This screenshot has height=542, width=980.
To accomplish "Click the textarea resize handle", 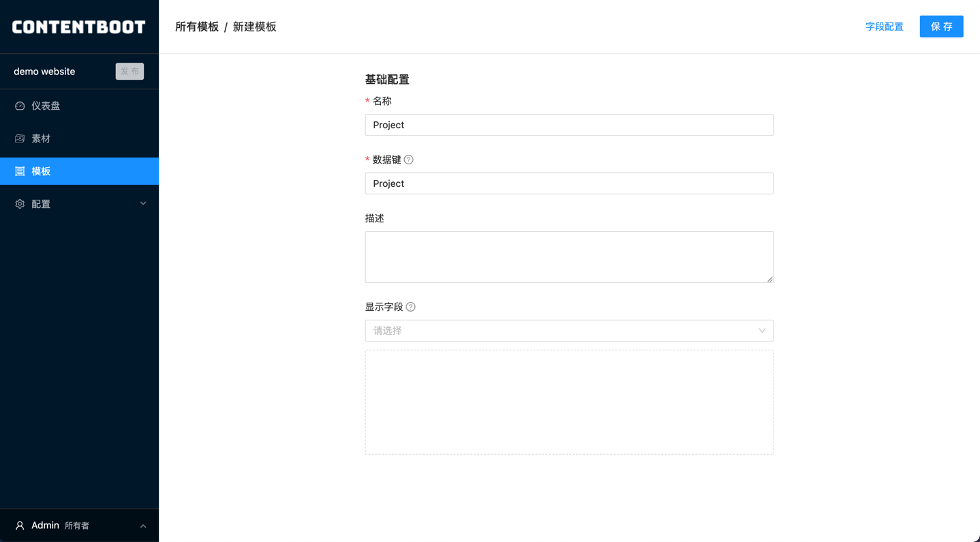I will coord(769,279).
